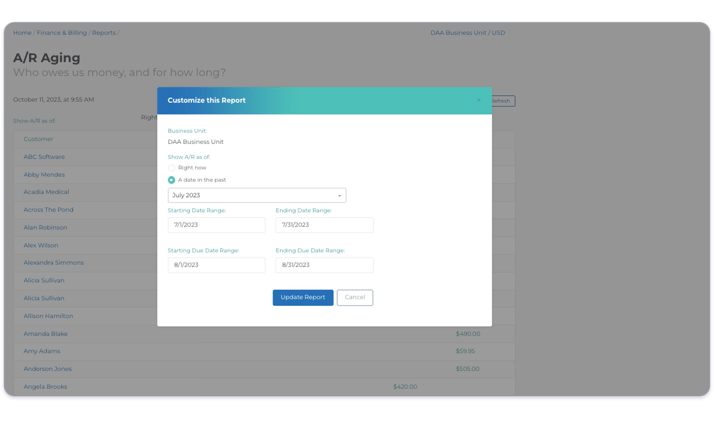The width and height of the screenshot is (714, 421).
Task: Open Finance & Billing breadcrumb link
Action: pos(61,33)
